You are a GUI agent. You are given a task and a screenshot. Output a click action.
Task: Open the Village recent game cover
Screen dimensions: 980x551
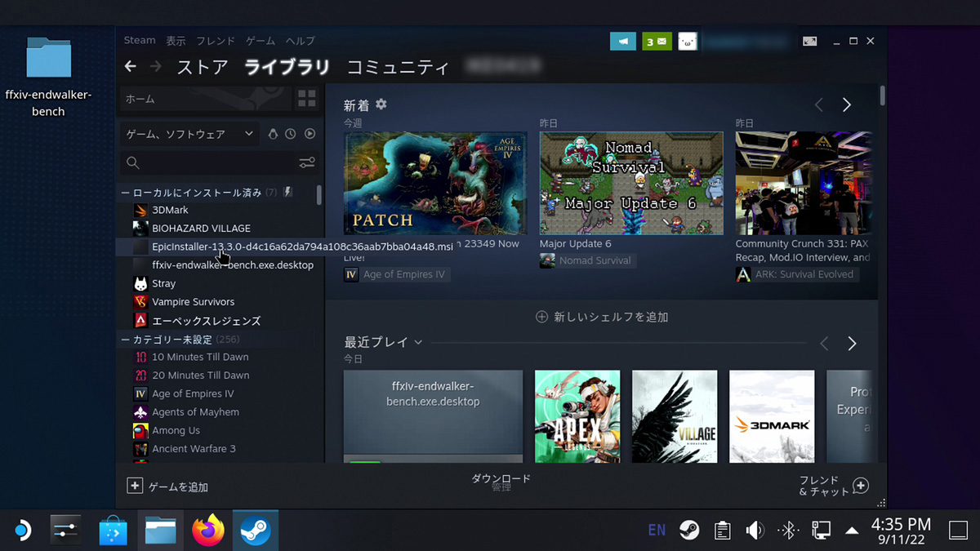pos(675,416)
